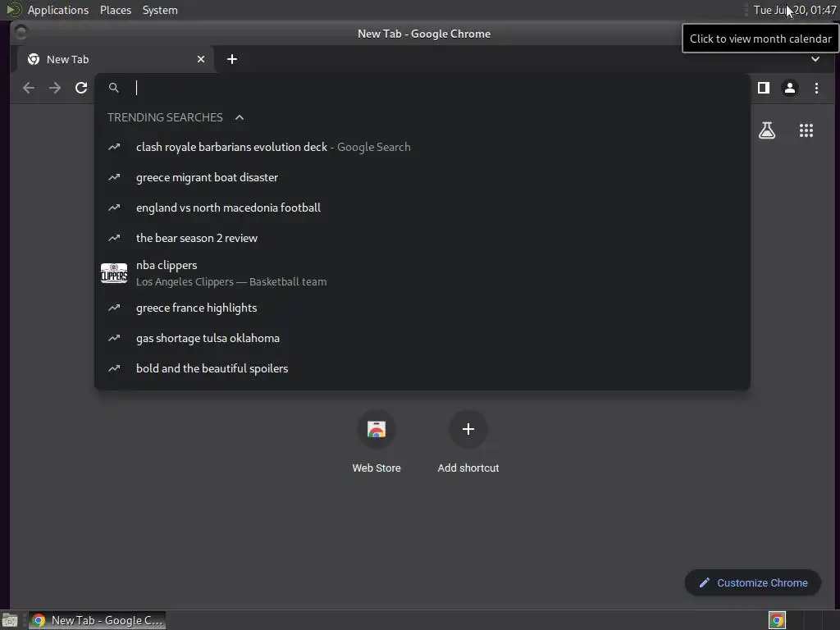Click the Web Store shortcut icon
Screen dimensions: 840x630
click(x=377, y=429)
